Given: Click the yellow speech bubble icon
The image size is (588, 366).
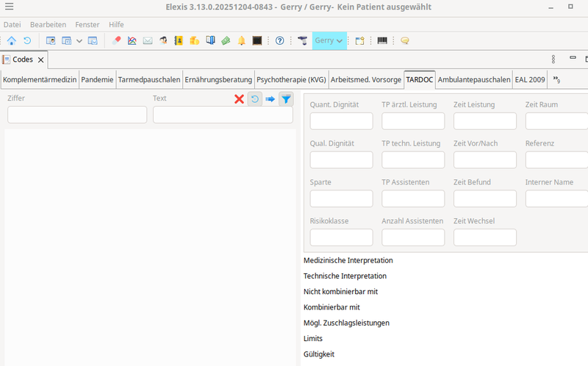Looking at the screenshot, I should tap(405, 40).
